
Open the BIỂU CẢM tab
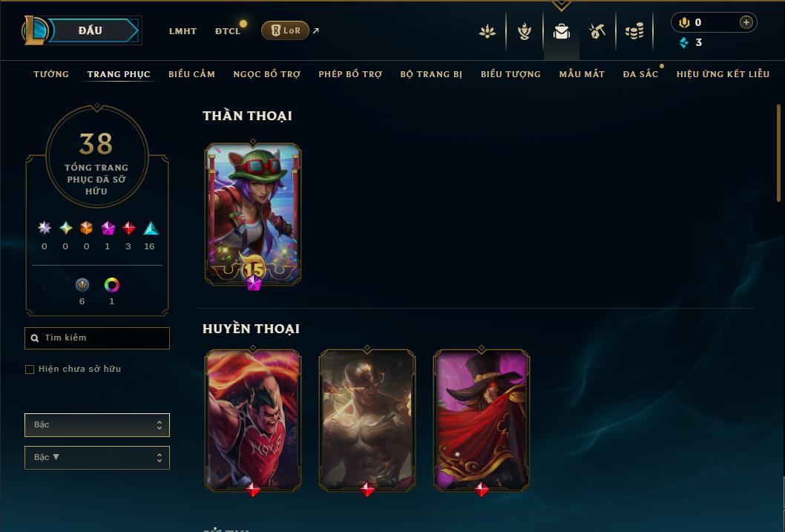[x=191, y=74]
